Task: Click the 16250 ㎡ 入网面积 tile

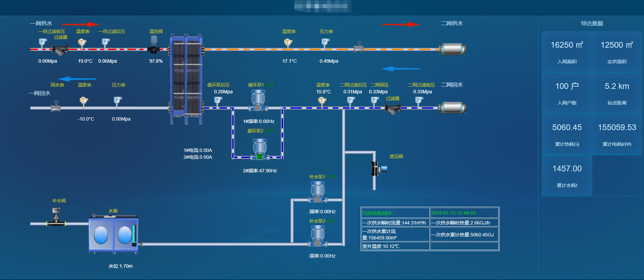Action: coord(567,52)
